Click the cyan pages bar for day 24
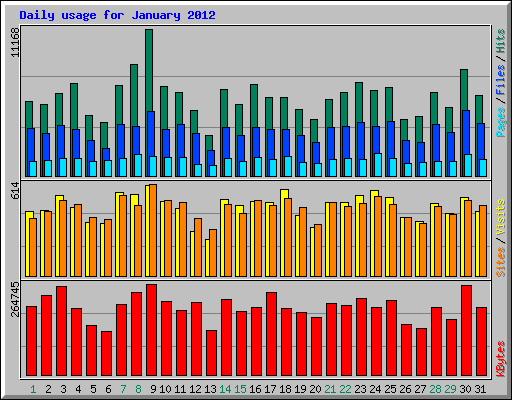 click(x=378, y=165)
